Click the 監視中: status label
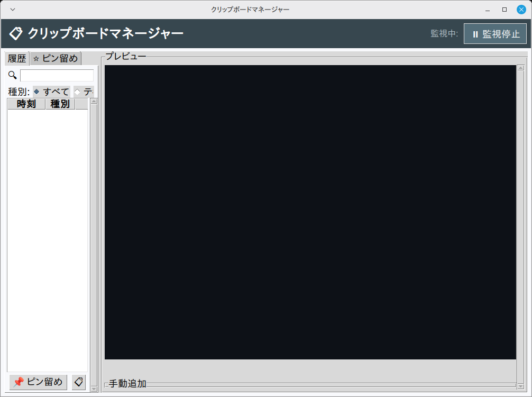 coord(444,34)
